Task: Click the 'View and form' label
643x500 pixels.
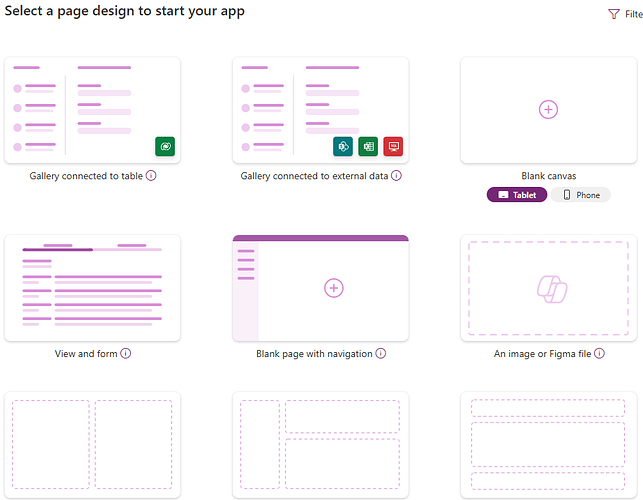Action: pos(86,354)
